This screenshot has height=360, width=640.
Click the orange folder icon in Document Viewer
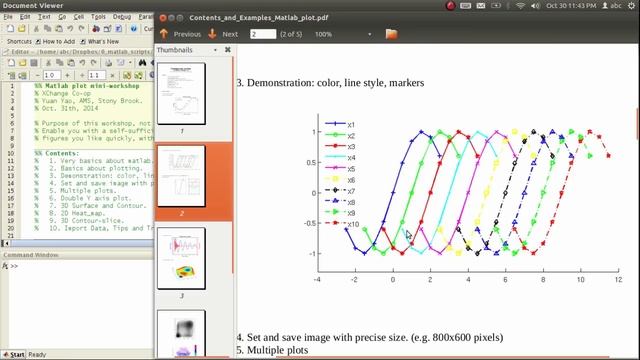click(391, 34)
